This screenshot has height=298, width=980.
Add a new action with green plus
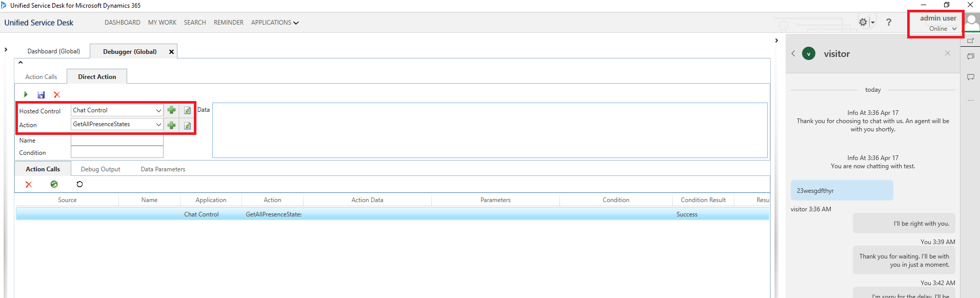172,125
